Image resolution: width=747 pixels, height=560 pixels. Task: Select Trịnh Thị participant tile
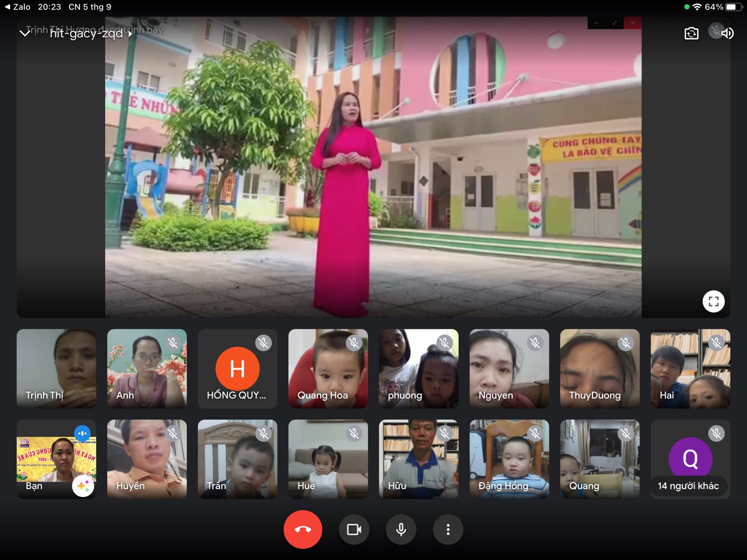click(x=56, y=369)
